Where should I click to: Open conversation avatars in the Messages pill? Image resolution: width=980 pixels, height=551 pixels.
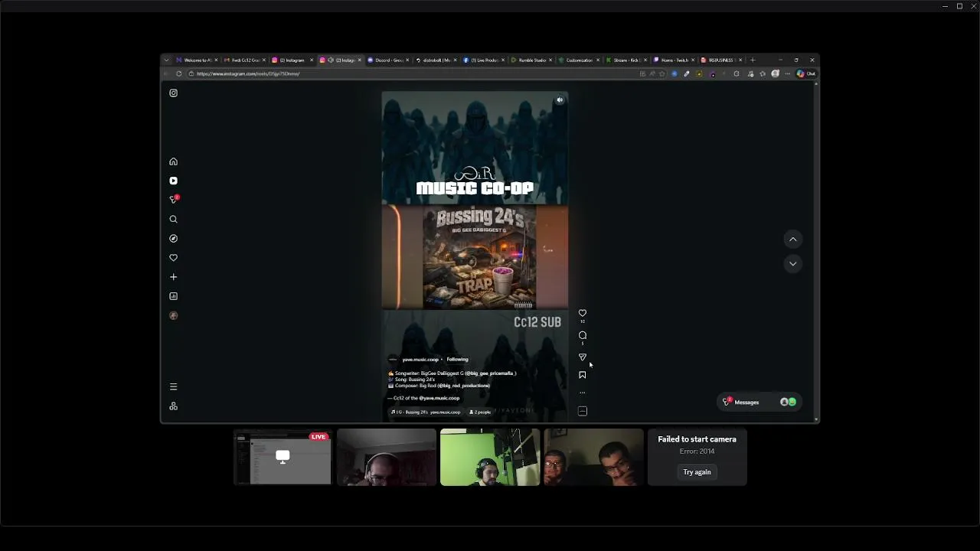788,402
